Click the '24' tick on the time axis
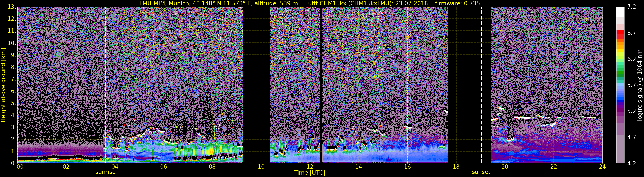The height and width of the screenshot is (177, 644). (x=602, y=167)
